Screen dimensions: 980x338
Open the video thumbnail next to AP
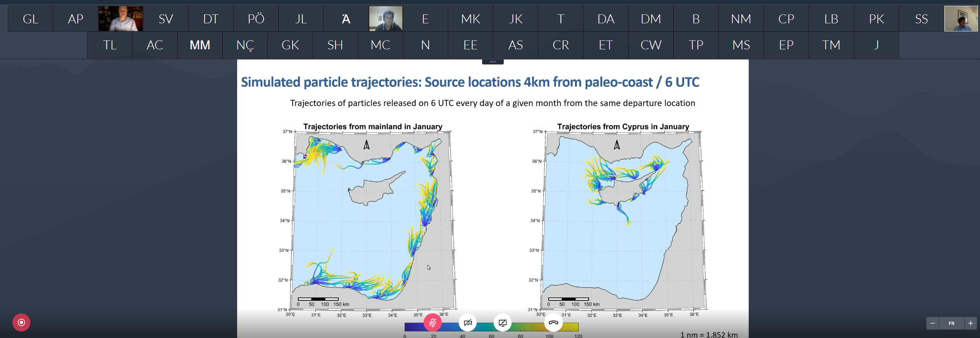pos(121,19)
